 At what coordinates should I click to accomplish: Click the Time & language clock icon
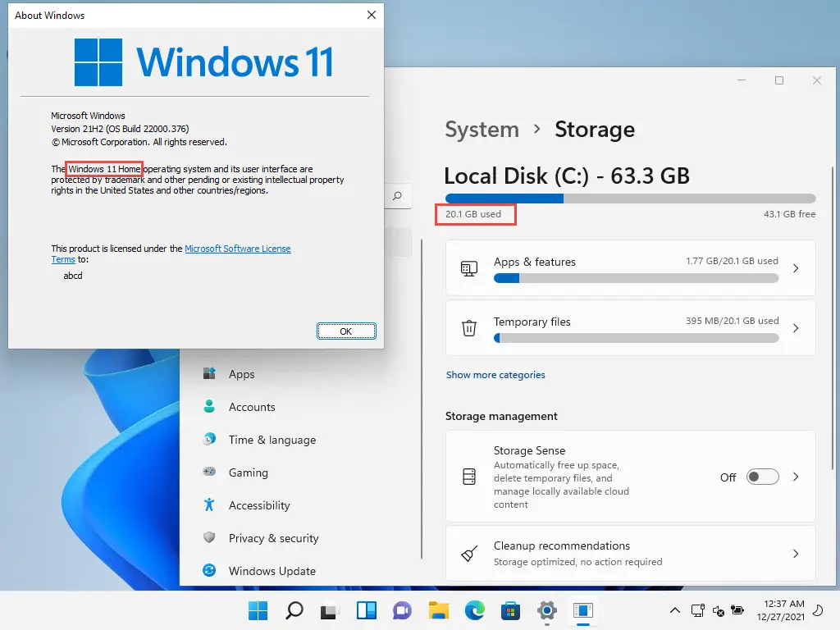(209, 439)
